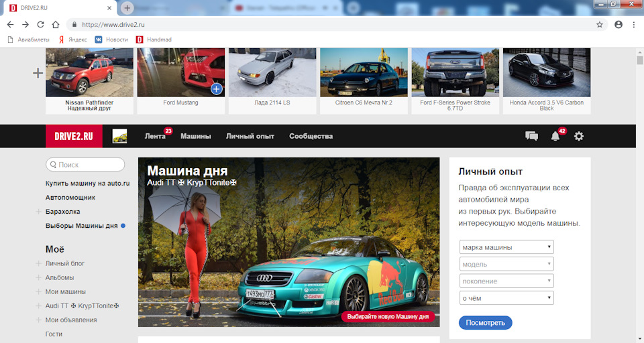Open the модель dropdown
The width and height of the screenshot is (644, 343).
[506, 264]
